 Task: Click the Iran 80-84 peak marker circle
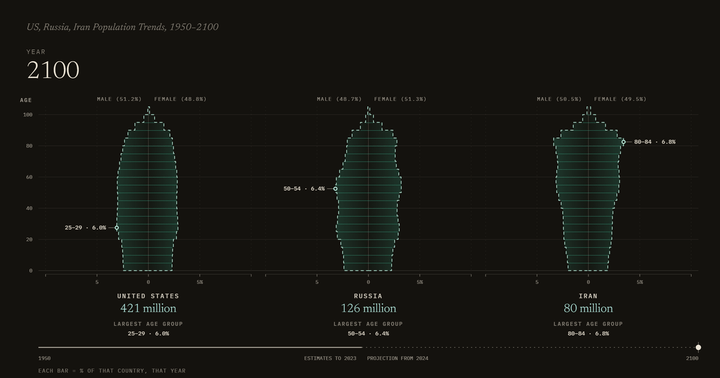pos(623,142)
